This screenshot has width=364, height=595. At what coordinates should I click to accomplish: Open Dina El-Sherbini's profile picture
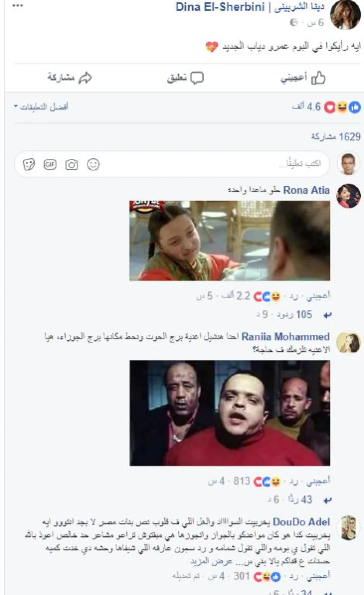pos(345,15)
